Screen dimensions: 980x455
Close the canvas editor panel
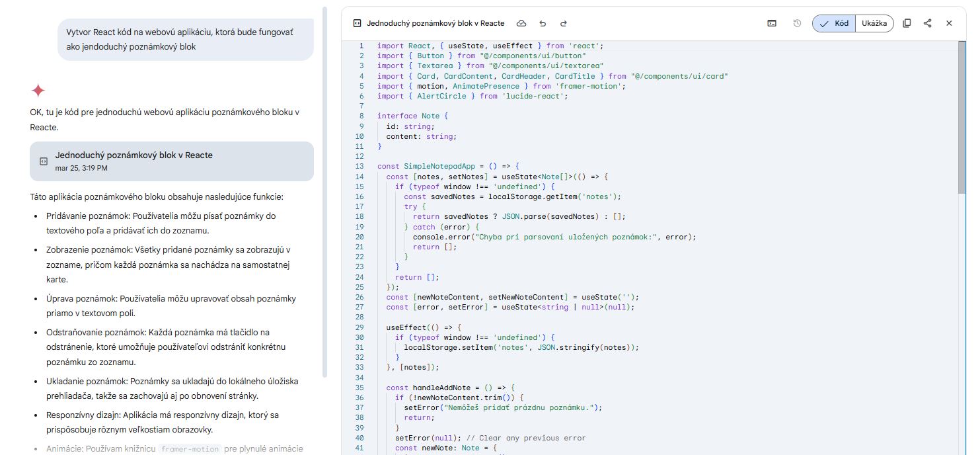(x=949, y=23)
